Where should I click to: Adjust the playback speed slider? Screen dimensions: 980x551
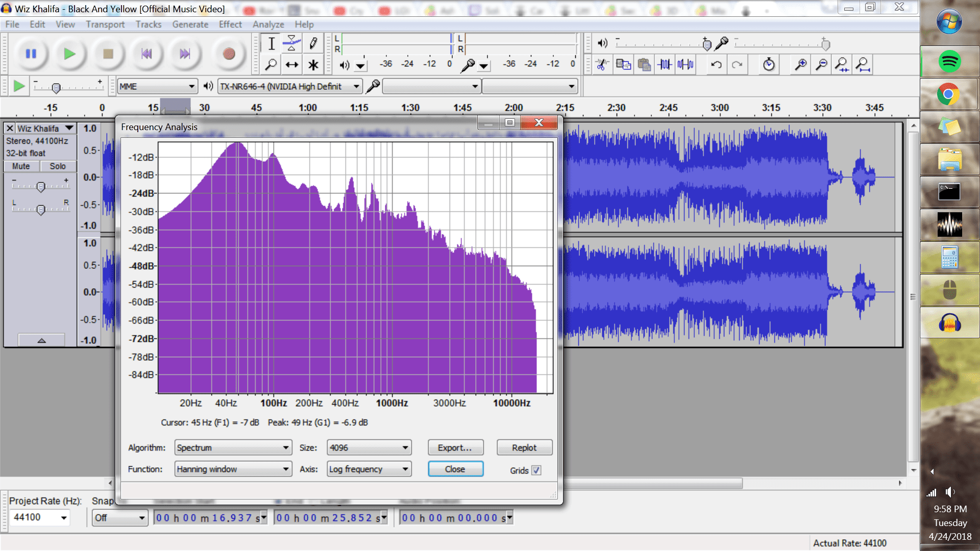tap(56, 88)
